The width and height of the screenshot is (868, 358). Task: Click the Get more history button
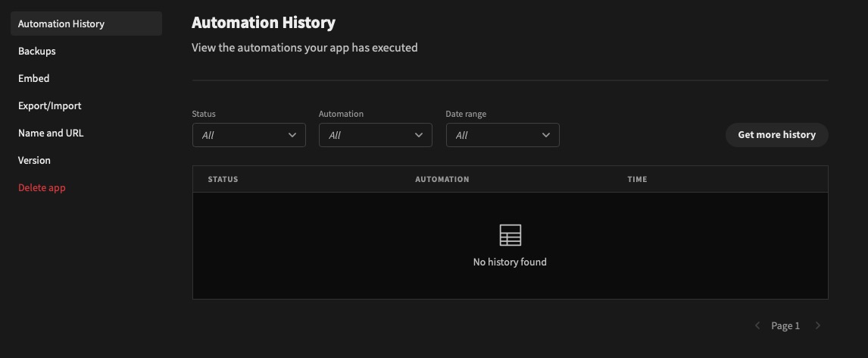click(776, 135)
